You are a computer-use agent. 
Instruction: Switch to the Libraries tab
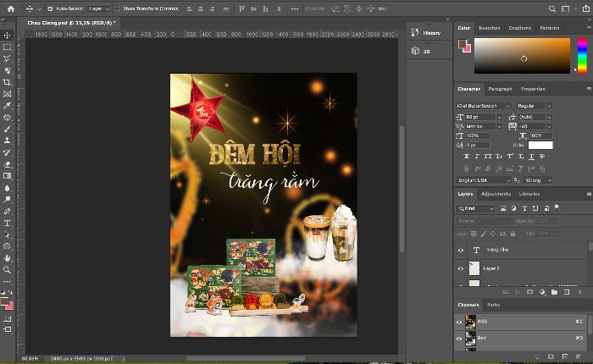click(x=529, y=194)
